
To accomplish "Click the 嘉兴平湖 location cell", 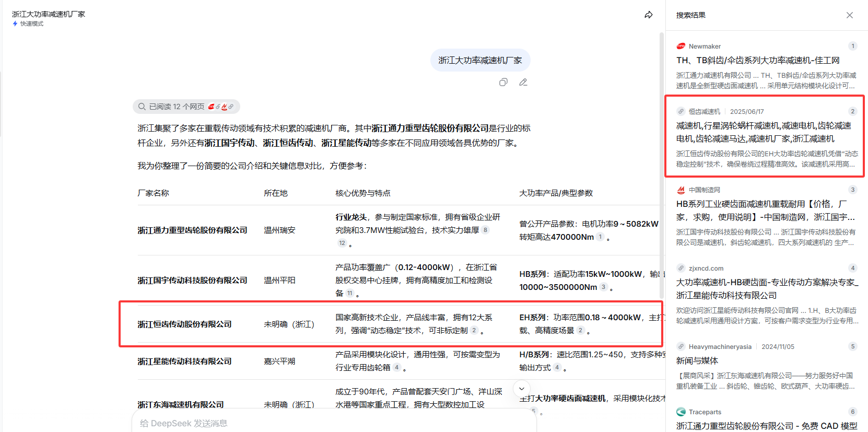I will (279, 361).
